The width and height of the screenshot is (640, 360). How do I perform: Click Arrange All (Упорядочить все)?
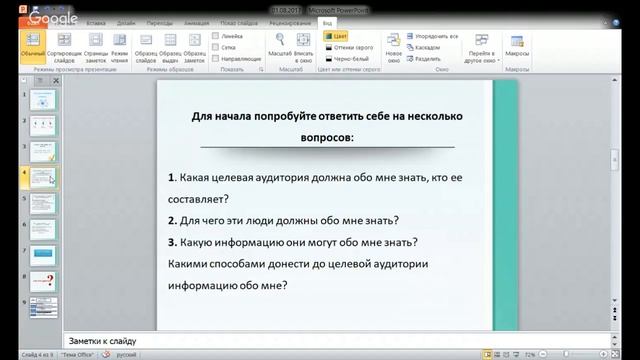[432, 36]
